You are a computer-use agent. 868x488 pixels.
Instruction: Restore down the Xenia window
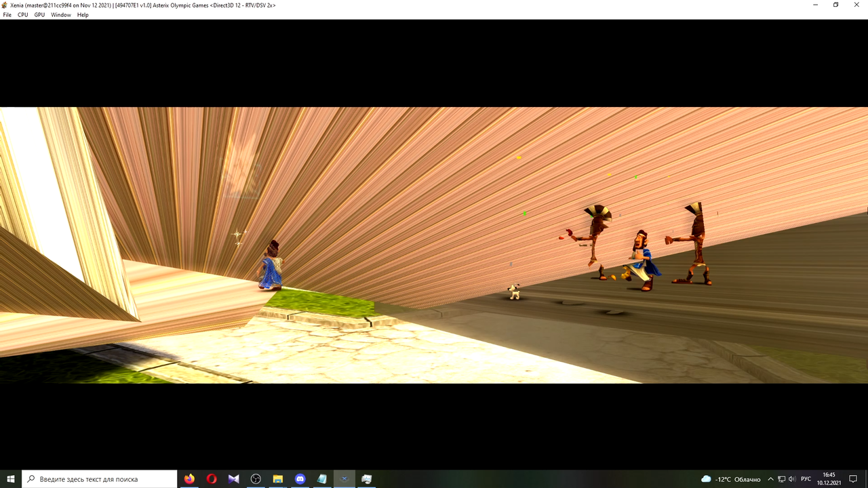(x=835, y=5)
